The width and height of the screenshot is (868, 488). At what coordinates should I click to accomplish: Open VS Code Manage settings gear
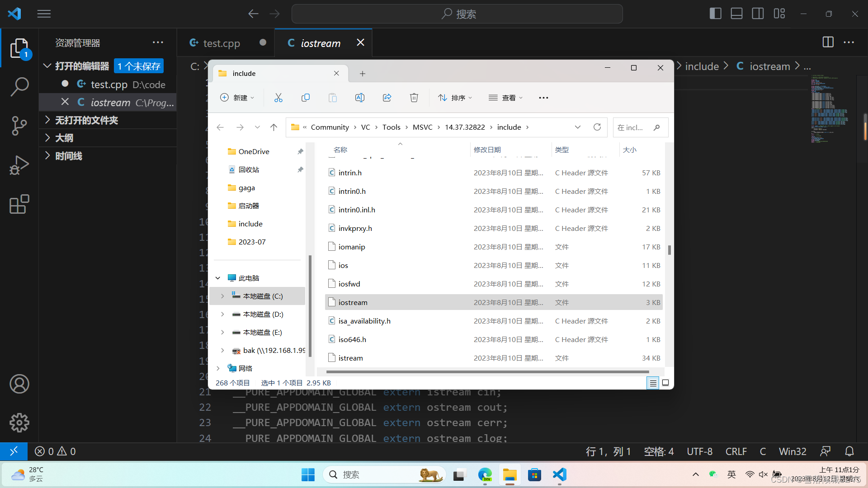pyautogui.click(x=19, y=422)
